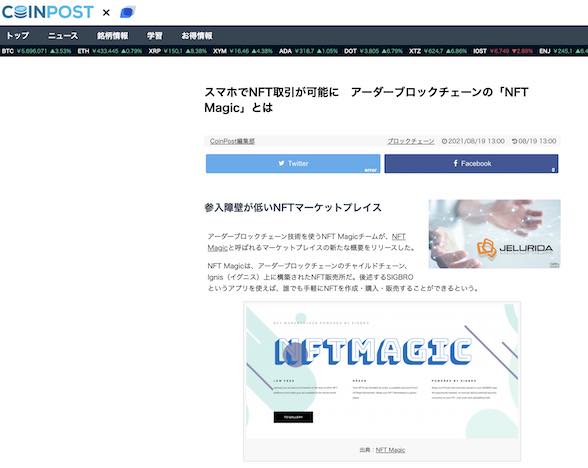Click the article headline about NFT Magic

pyautogui.click(x=366, y=100)
